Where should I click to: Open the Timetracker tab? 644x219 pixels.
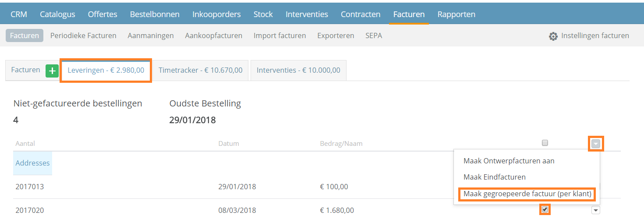[201, 70]
